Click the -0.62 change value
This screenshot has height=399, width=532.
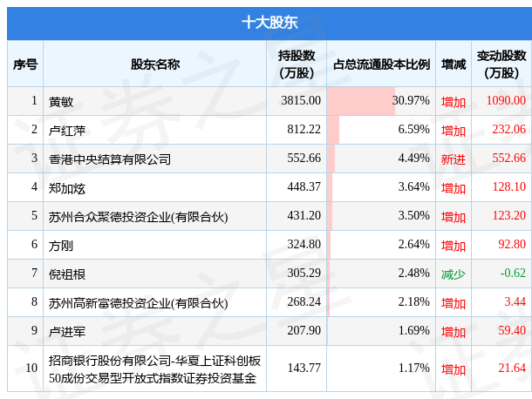513,274
